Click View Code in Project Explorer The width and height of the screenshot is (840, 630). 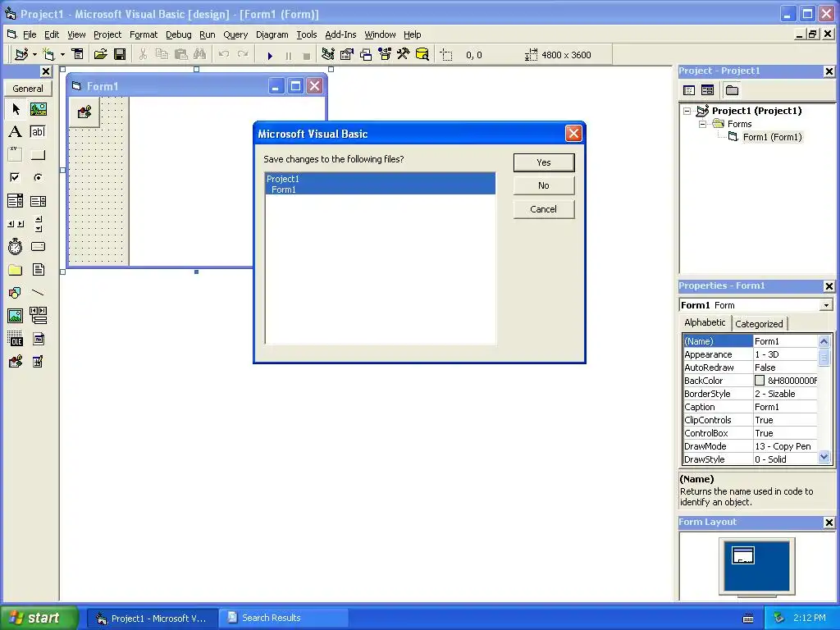tap(689, 90)
